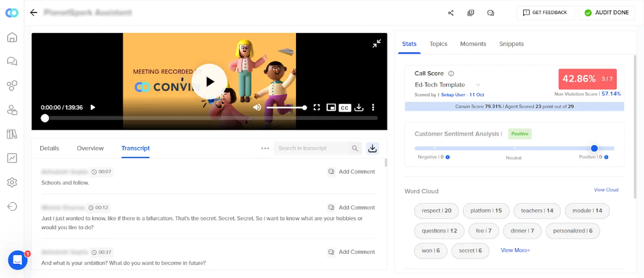Select the Stats tab

(x=409, y=44)
